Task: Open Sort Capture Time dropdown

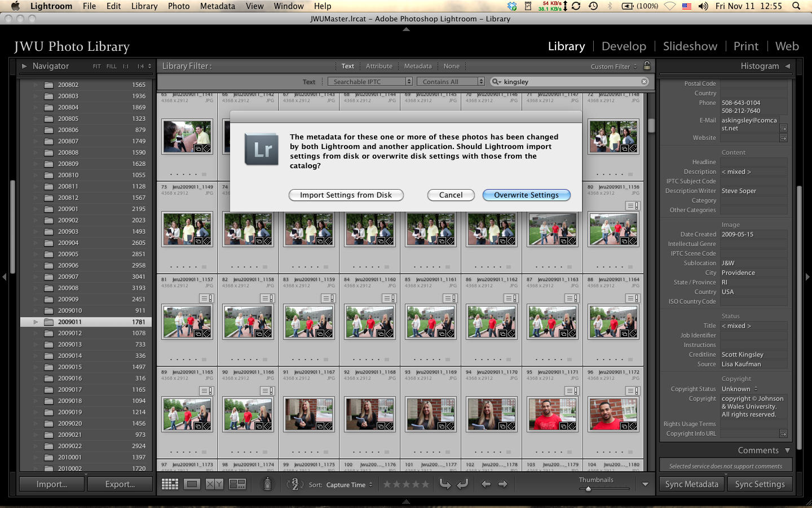Action: point(349,485)
